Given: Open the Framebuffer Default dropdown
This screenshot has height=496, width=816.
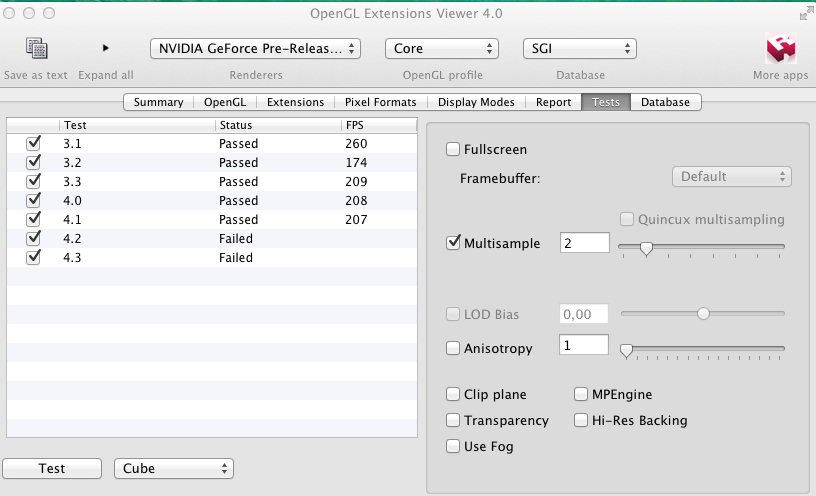Looking at the screenshot, I should click(x=732, y=176).
